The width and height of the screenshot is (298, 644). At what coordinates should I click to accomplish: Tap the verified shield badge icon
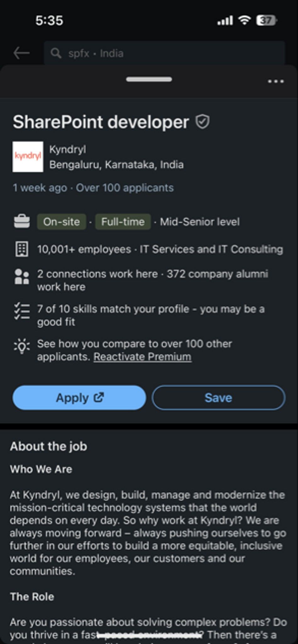[x=202, y=122]
